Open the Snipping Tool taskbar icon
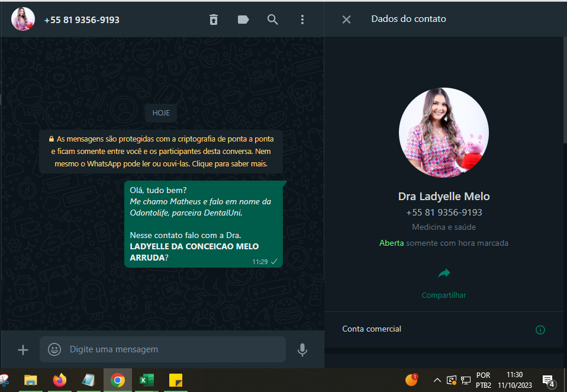The image size is (567, 392). coord(4,380)
